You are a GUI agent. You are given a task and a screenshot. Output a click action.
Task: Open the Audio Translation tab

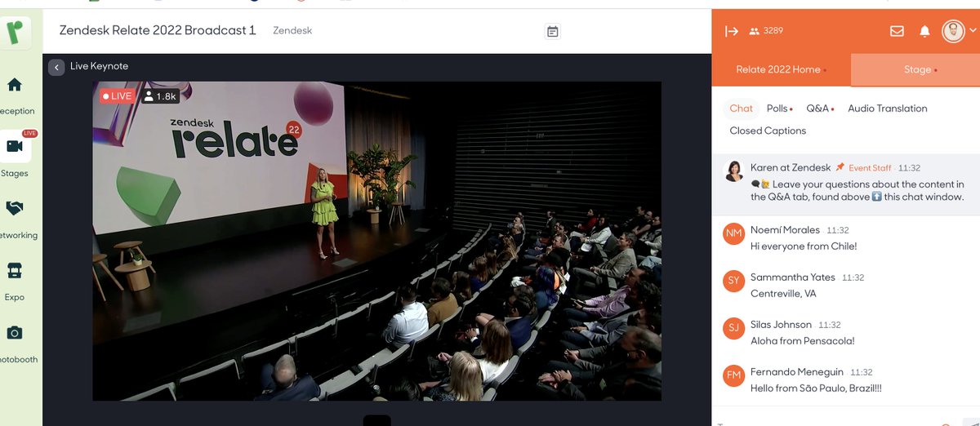[x=888, y=108]
